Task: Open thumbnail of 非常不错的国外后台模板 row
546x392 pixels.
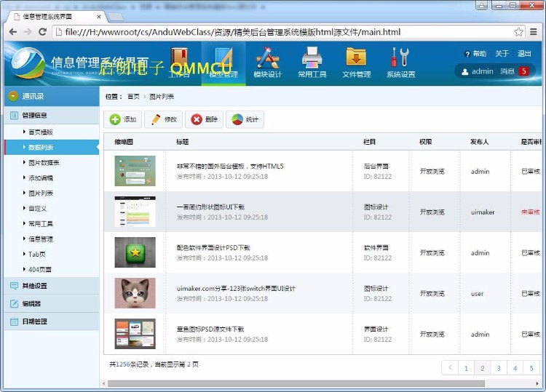Action: (x=135, y=171)
